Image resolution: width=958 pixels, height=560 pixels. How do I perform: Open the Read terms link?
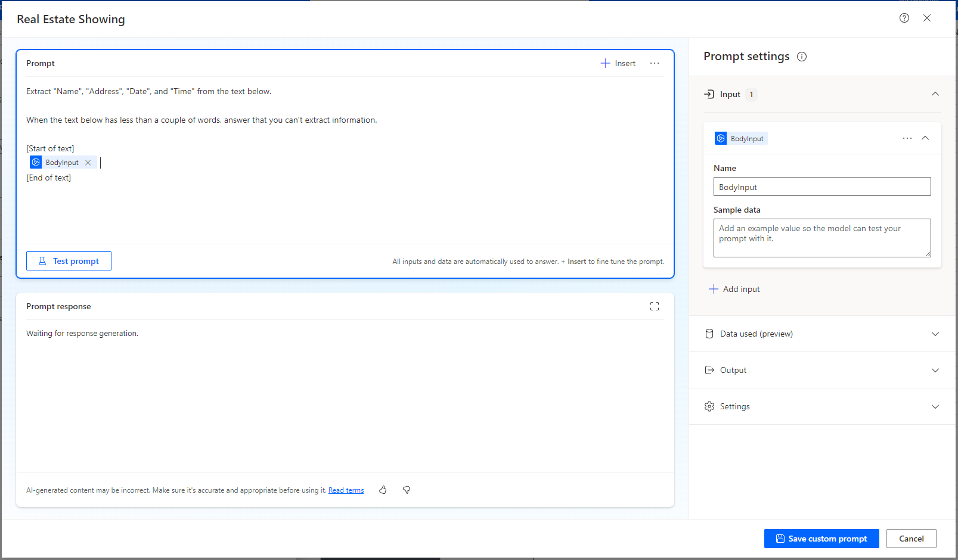(x=346, y=490)
